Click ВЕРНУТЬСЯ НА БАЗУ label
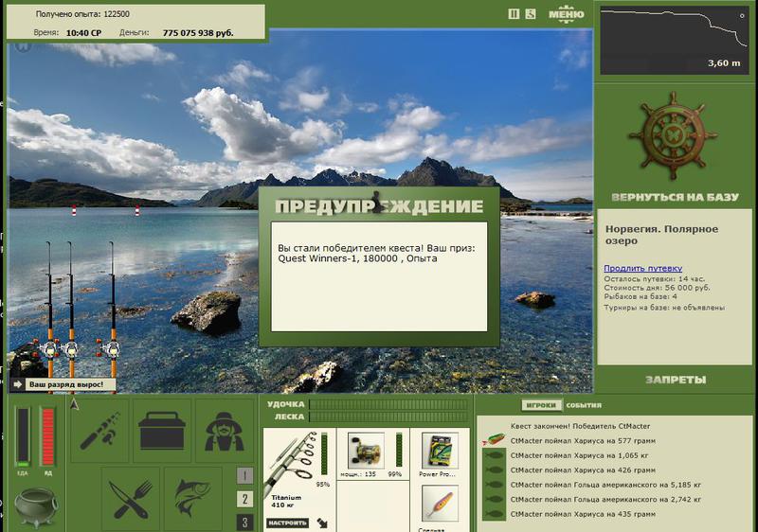 pyautogui.click(x=675, y=197)
